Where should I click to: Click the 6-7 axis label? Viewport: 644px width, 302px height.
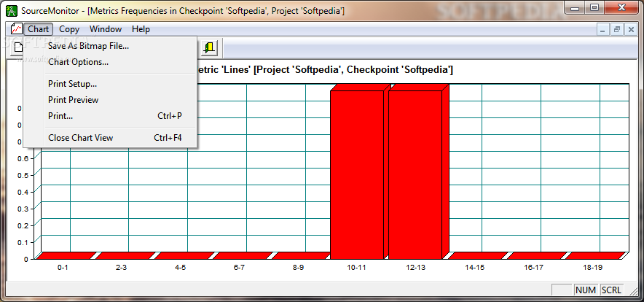[239, 268]
